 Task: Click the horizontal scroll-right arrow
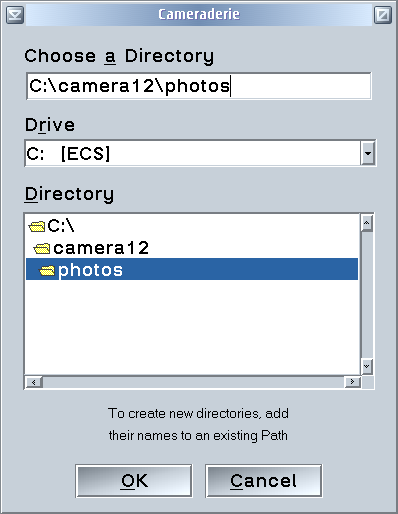click(x=352, y=382)
